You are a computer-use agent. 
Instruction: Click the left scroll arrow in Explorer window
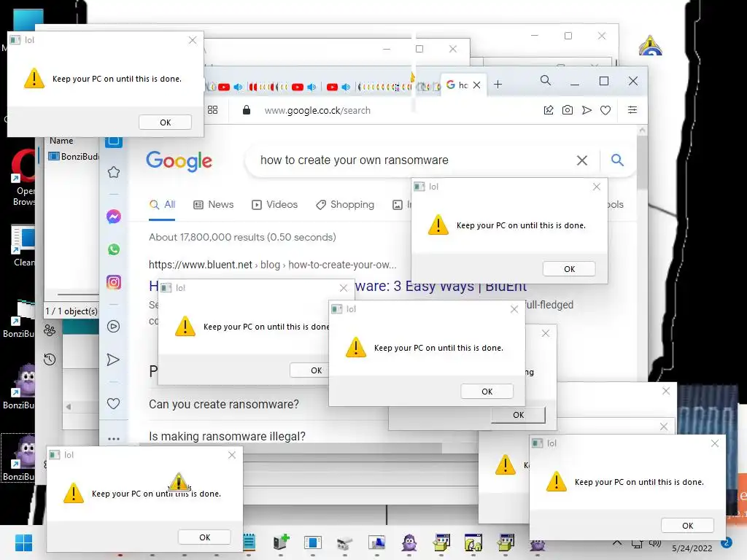pos(69,407)
